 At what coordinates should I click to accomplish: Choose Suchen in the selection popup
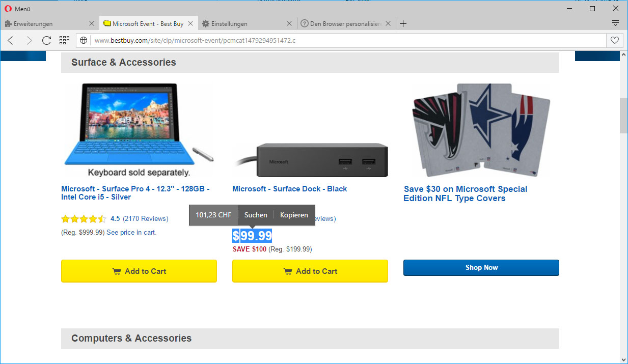click(x=256, y=215)
